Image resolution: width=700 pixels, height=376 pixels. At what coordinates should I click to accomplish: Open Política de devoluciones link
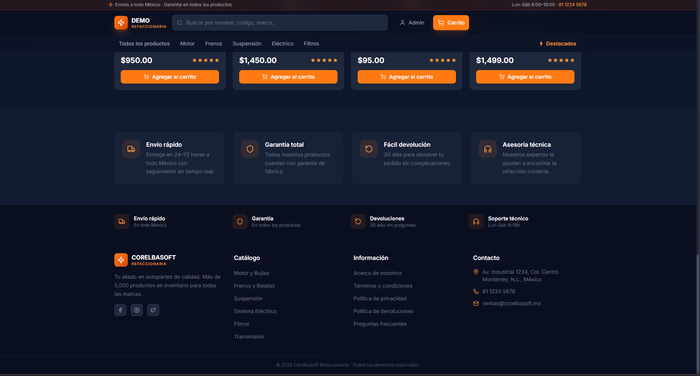pos(383,311)
